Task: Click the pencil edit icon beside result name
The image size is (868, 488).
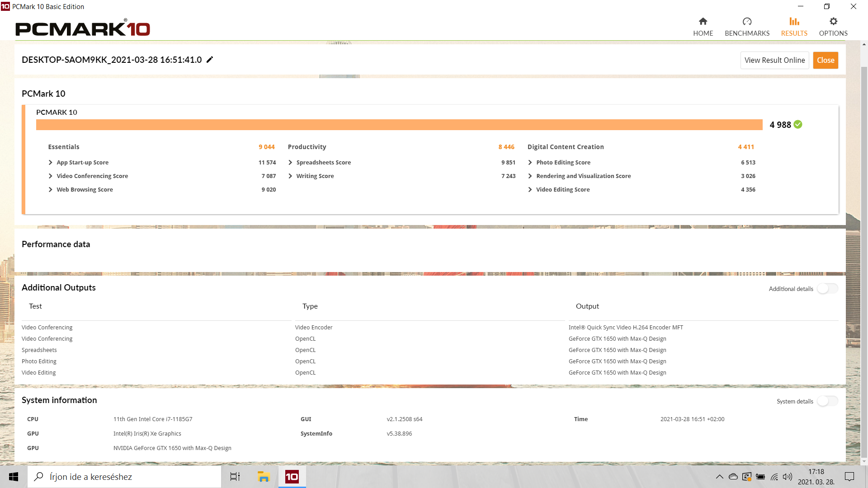Action: click(210, 60)
